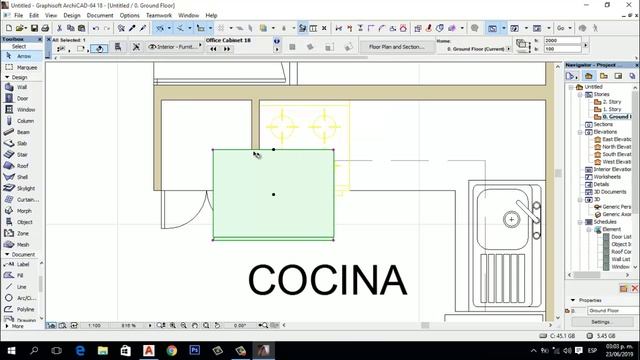Screen dimensions: 640x360
Task: Click the 1:100 scale indicator
Action: [95, 325]
